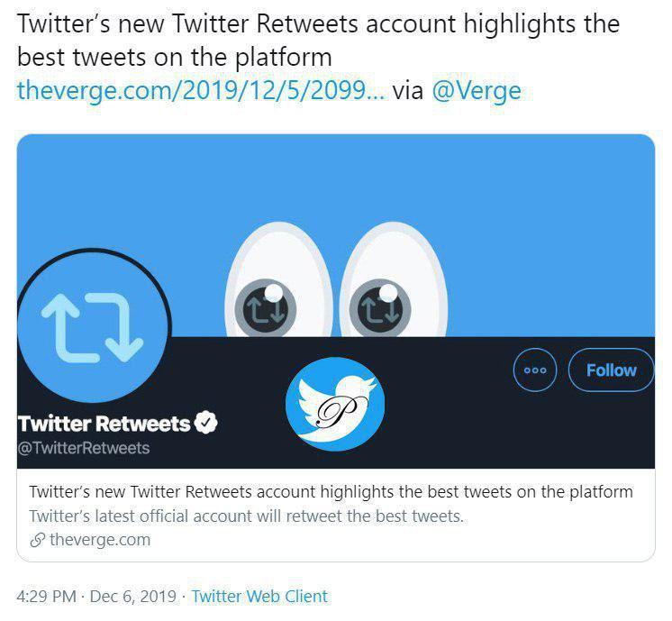This screenshot has width=672, height=621.
Task: Click the card headline about Twitter Retweets account
Action: click(x=331, y=492)
